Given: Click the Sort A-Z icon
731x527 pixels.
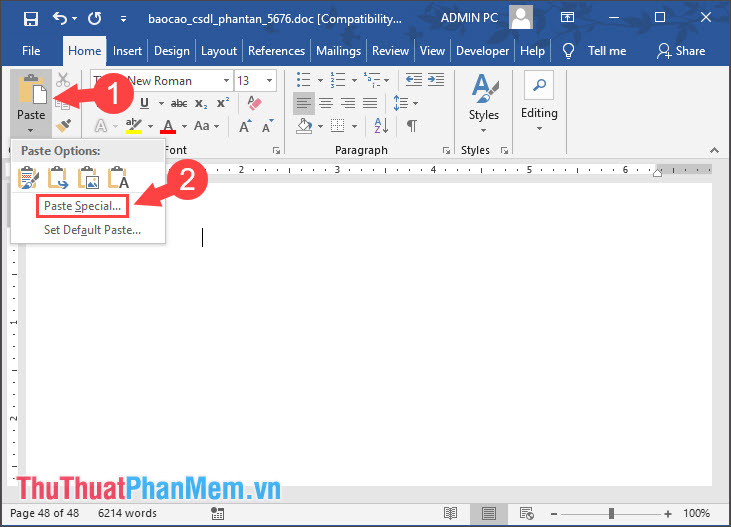Looking at the screenshot, I should click(x=380, y=126).
